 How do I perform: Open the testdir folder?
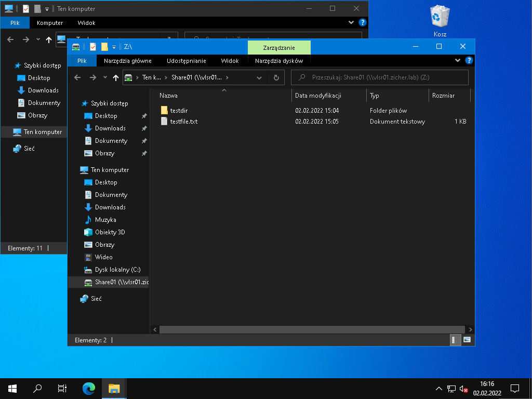(x=178, y=110)
